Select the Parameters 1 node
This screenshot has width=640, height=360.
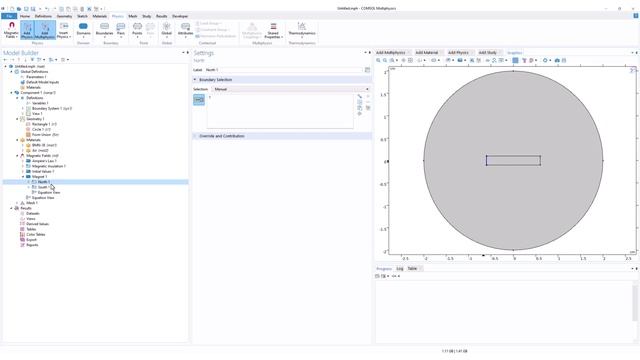36,77
